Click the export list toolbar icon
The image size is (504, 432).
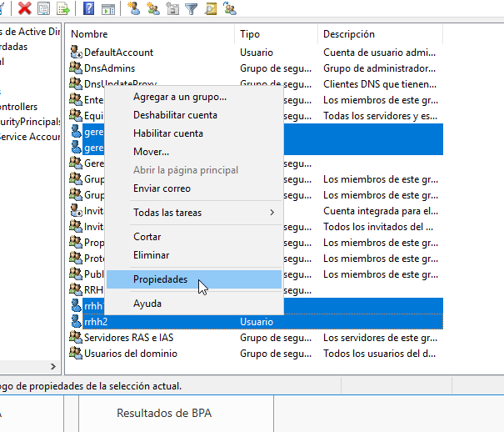63,8
